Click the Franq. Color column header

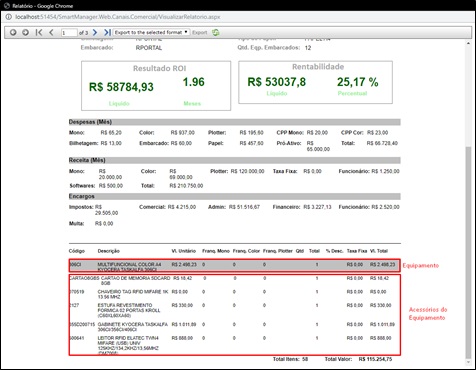point(246,251)
